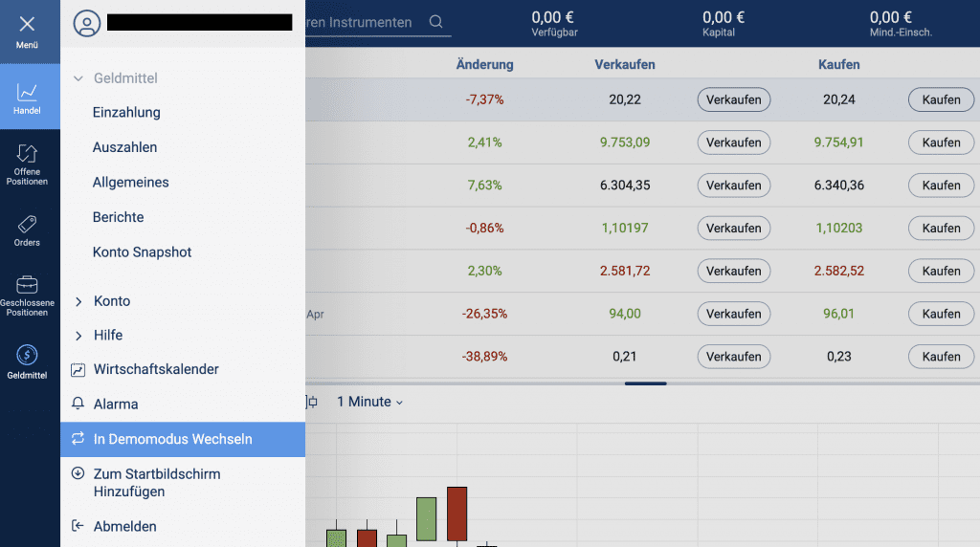Collapse the Geldmittel menu section
980x547 pixels.
click(x=78, y=78)
